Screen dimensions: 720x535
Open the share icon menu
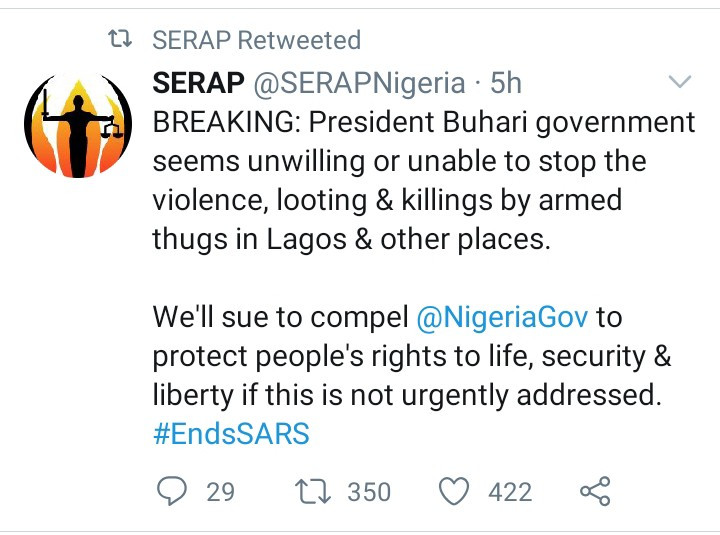[x=595, y=491]
